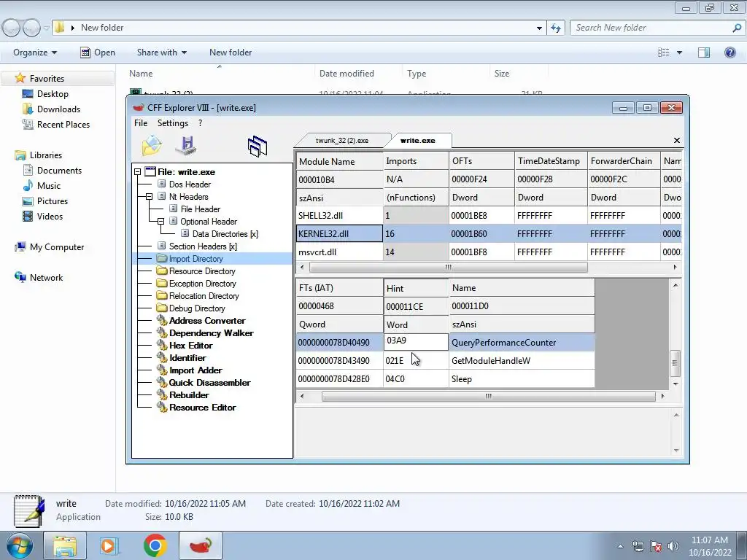Open Windows Media Player from taskbar

109,545
